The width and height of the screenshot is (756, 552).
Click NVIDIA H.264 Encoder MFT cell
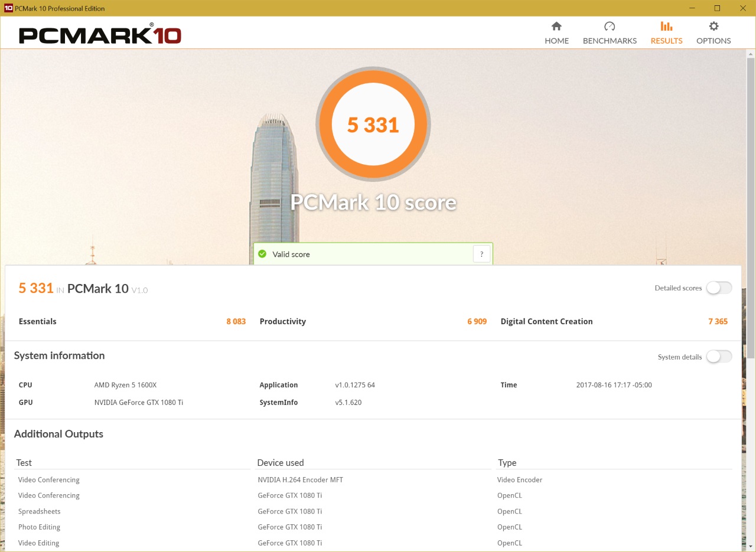301,480
